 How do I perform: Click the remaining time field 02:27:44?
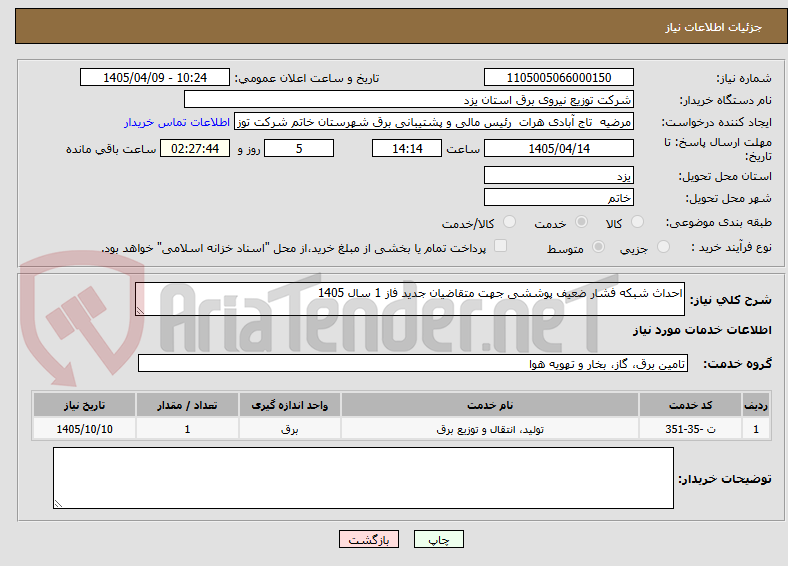coord(195,148)
